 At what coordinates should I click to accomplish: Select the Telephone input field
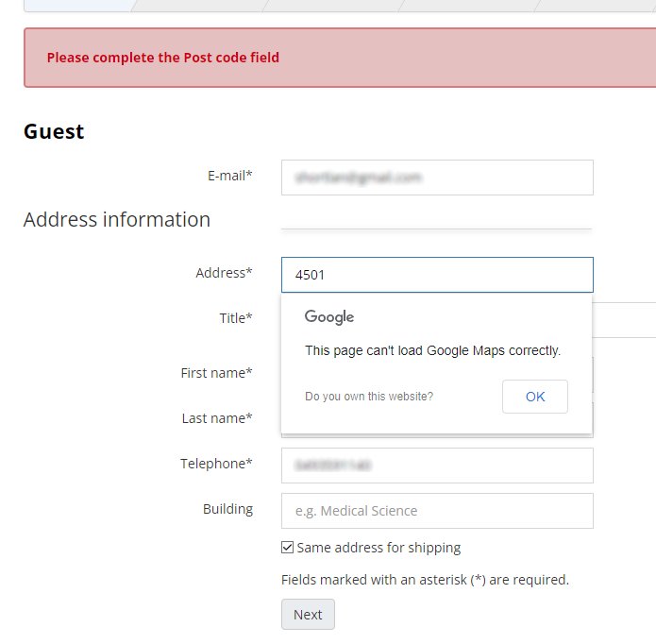[437, 466]
